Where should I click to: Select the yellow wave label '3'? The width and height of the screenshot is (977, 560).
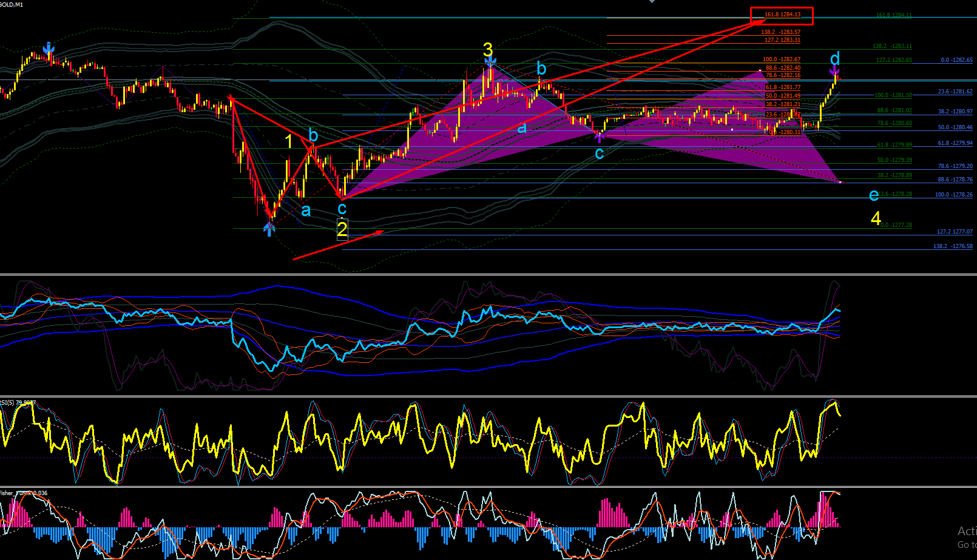click(488, 49)
